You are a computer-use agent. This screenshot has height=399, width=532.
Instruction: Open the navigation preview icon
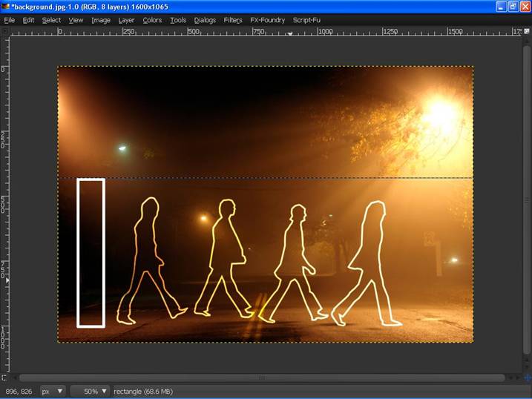pyautogui.click(x=528, y=377)
